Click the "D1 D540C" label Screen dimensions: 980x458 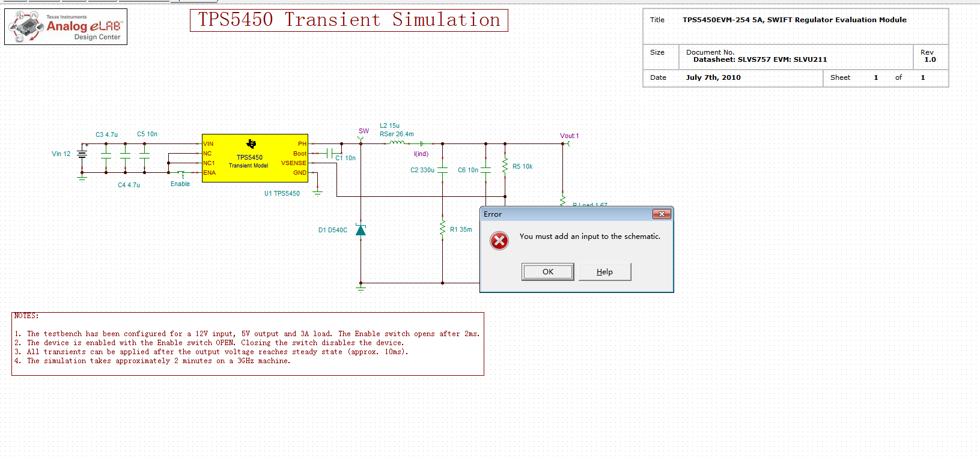pyautogui.click(x=333, y=230)
